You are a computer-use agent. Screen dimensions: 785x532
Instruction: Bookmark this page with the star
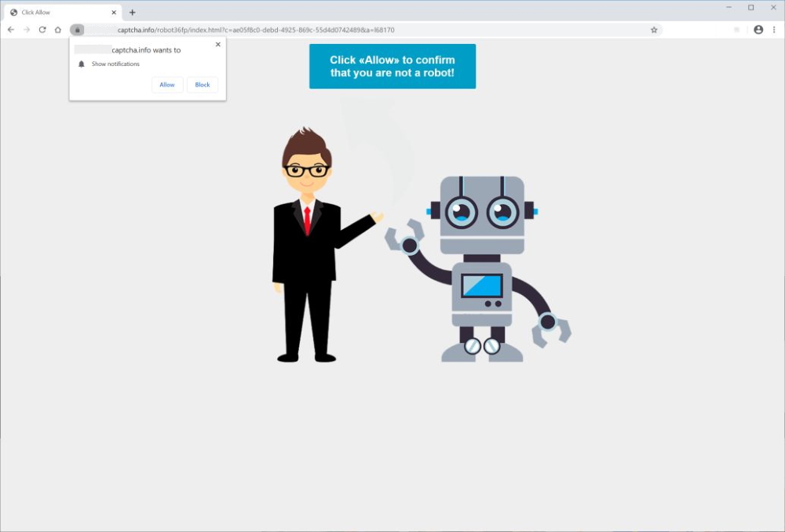pyautogui.click(x=654, y=30)
